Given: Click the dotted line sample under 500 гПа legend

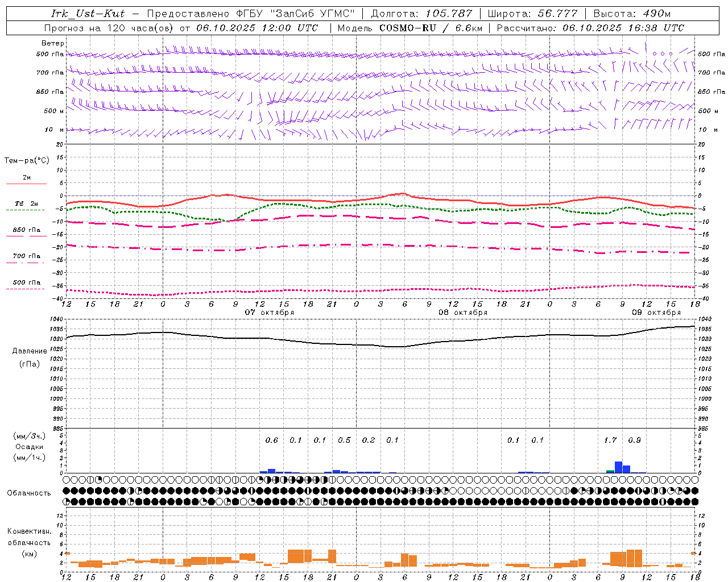Looking at the screenshot, I should (x=25, y=289).
